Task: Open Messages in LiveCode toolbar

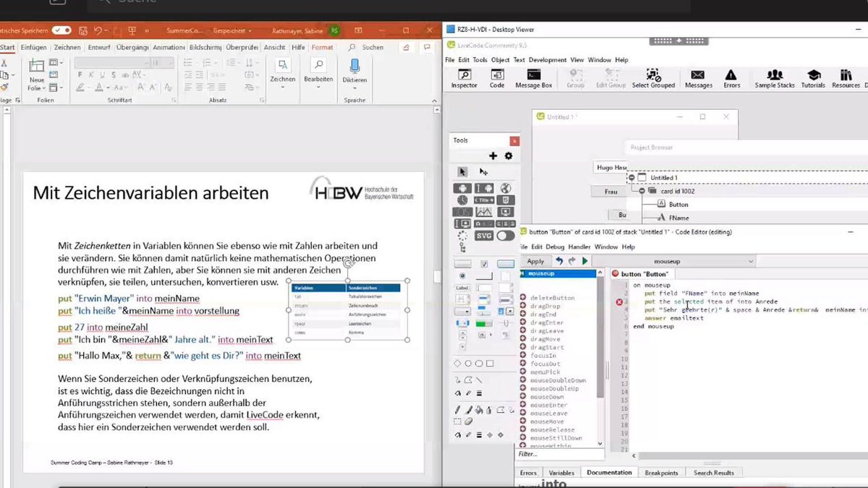Action: 698,80
